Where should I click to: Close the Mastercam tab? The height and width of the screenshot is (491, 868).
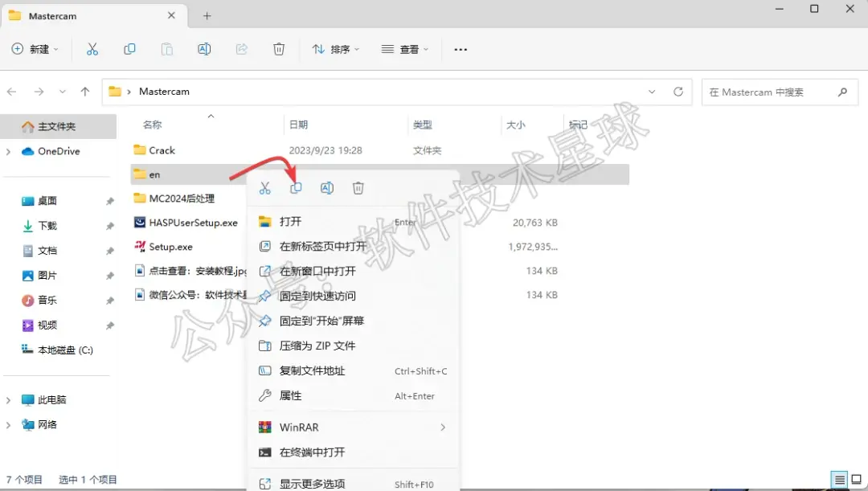[172, 15]
